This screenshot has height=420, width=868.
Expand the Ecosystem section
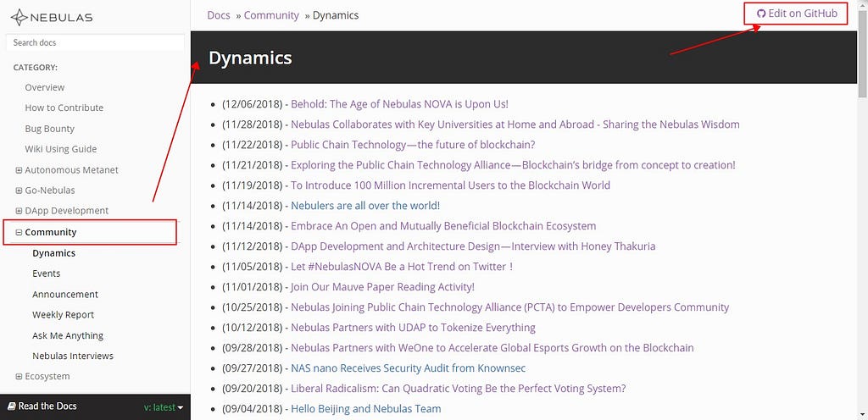tap(19, 377)
